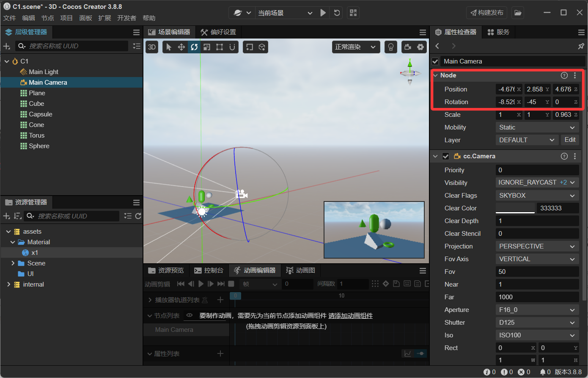Play the animation clip in timeline
The image size is (588, 378).
tap(201, 284)
